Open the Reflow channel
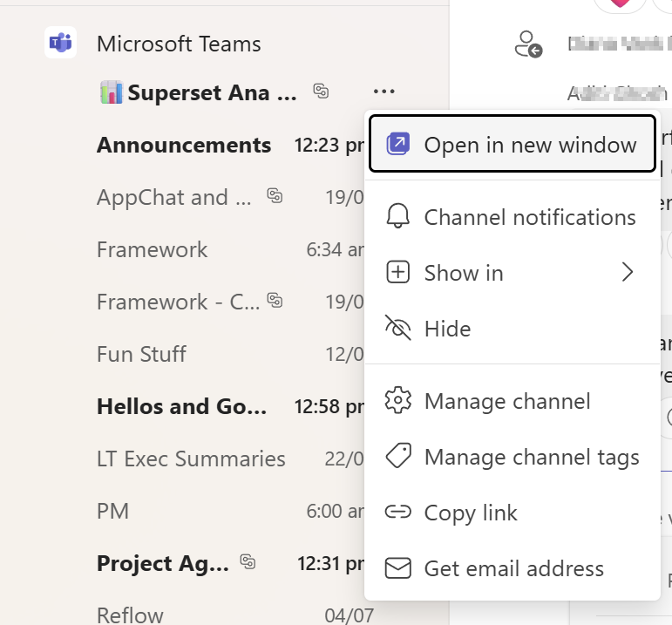 click(130, 615)
